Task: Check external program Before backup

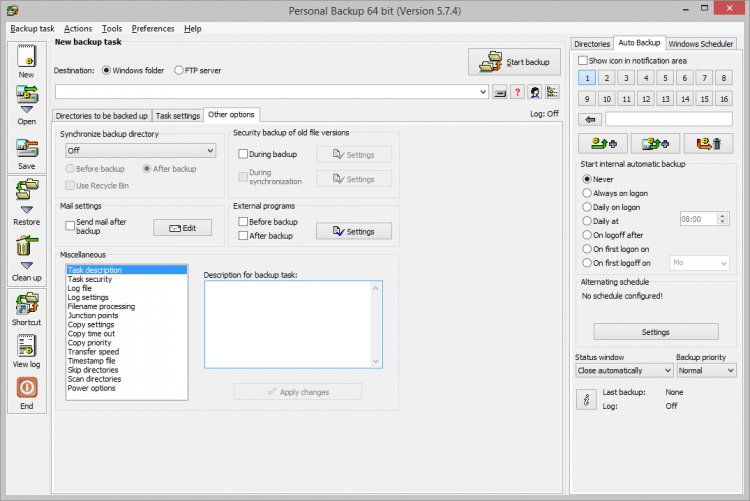Action: (243, 222)
